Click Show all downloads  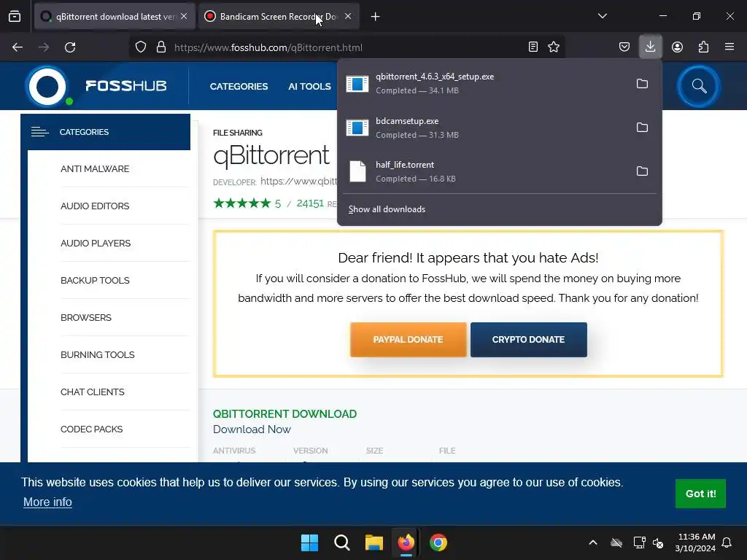(387, 209)
